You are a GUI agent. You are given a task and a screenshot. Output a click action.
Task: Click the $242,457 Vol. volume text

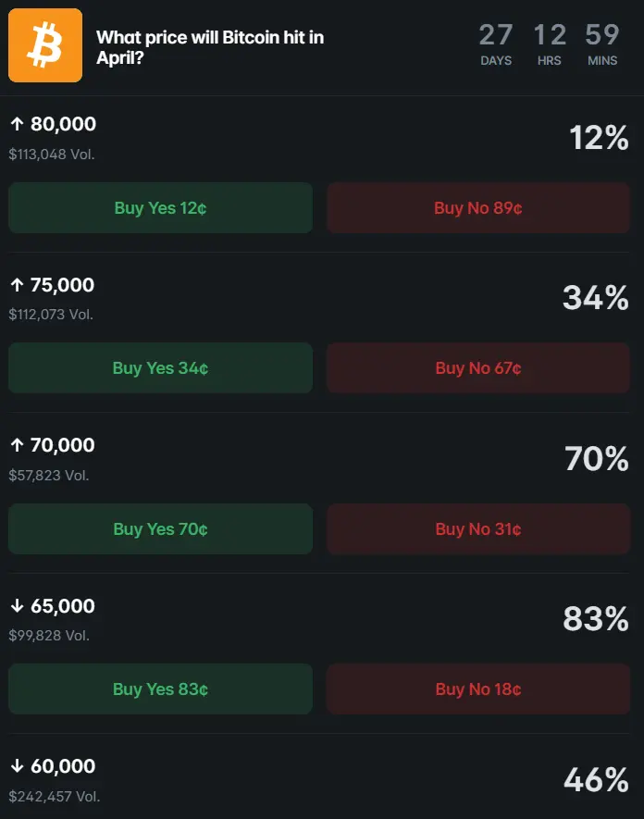pyautogui.click(x=55, y=796)
